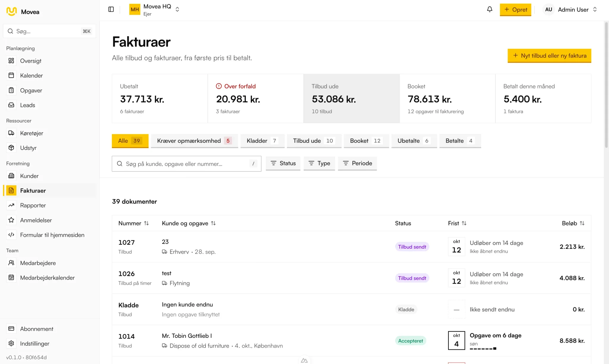
Task: Open the Type filter dropdown
Action: tap(319, 163)
